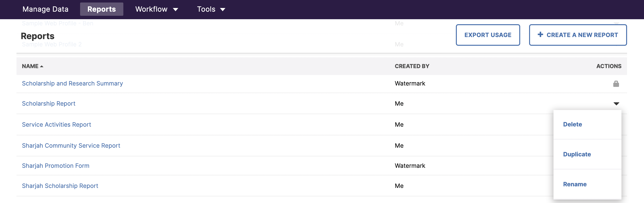
Task: Open the Sharjah Promotion Form link
Action: tap(56, 166)
